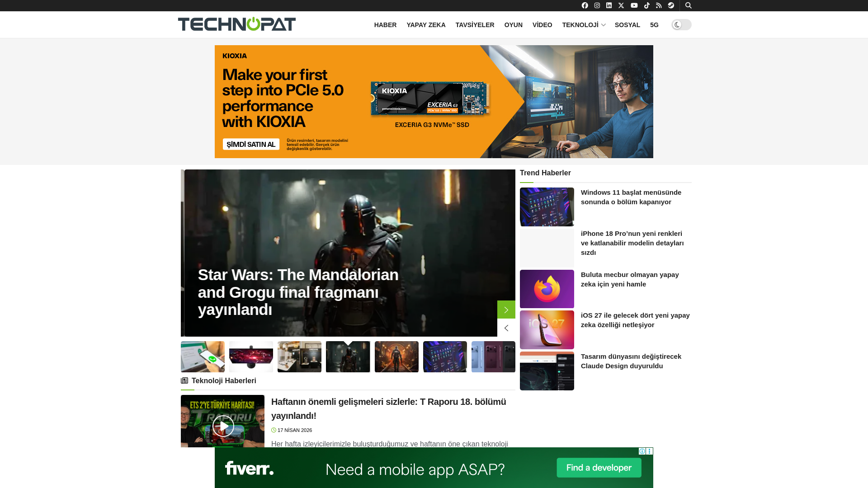Advance slider with green next arrow
The height and width of the screenshot is (488, 868).
[x=506, y=310]
